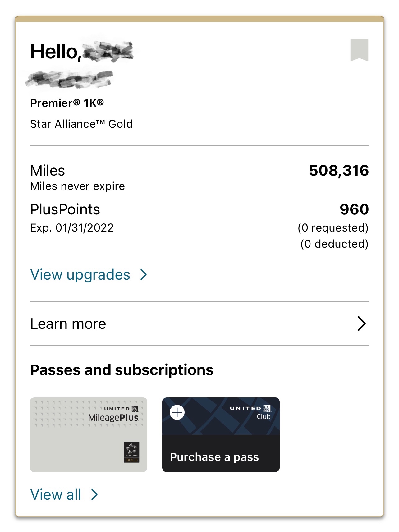Click the 960 PlusPoints balance

[354, 209]
